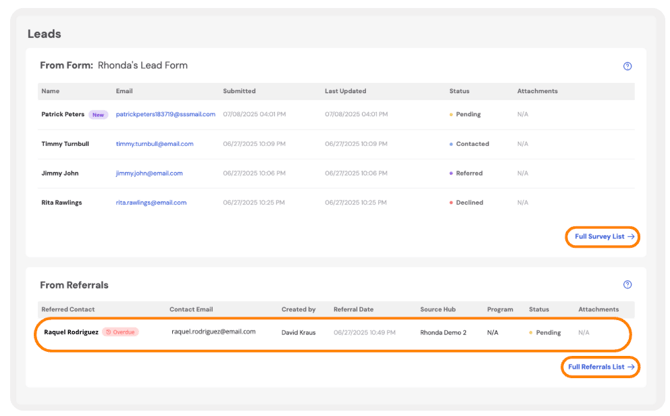Click Attachments header in lead form table
Viewport: 670px width, 416px height.
[538, 91]
